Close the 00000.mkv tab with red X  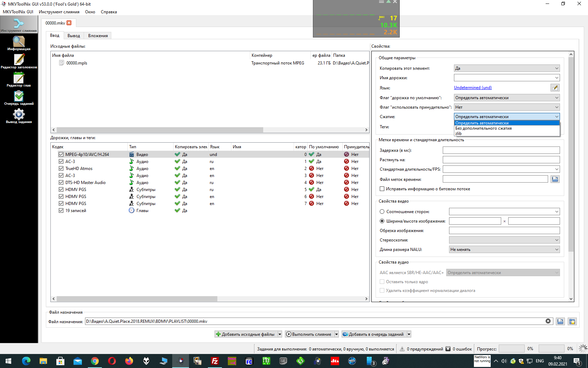(x=69, y=23)
